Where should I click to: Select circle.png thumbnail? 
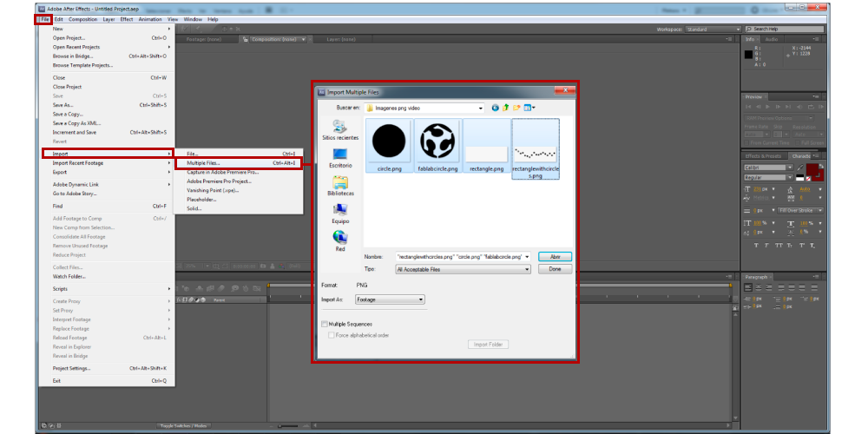click(389, 146)
